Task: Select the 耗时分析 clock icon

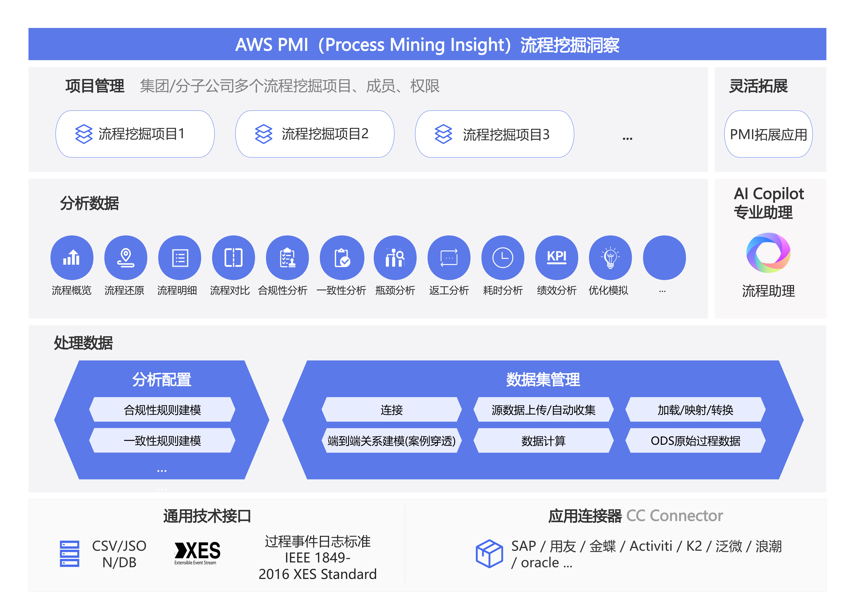Action: pos(503,258)
